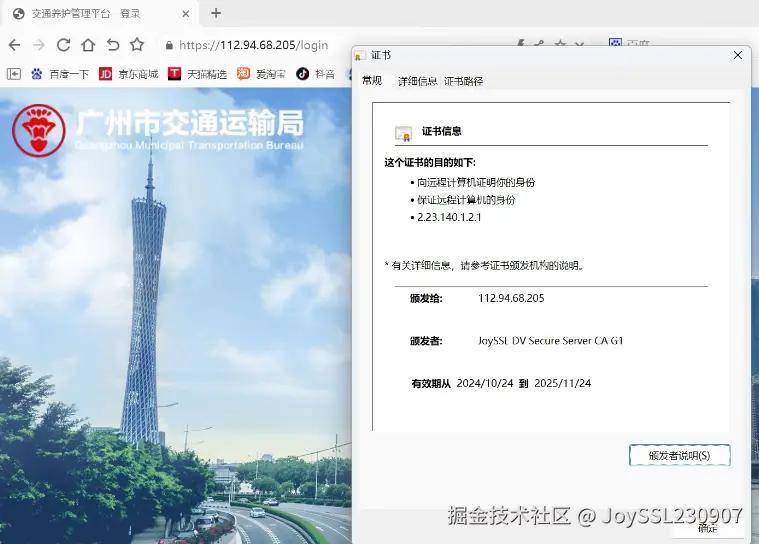This screenshot has width=759, height=544.
Task: Bookmark page with star icon
Action: tap(137, 45)
